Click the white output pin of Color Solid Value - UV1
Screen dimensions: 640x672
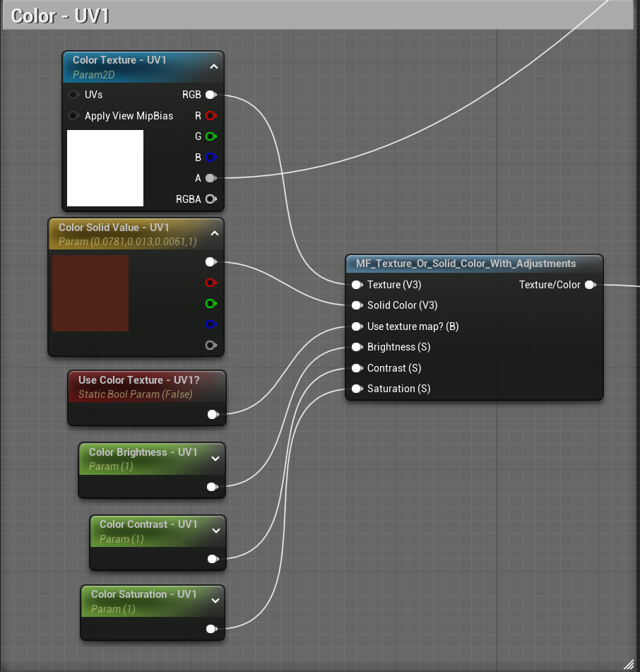[x=211, y=262]
